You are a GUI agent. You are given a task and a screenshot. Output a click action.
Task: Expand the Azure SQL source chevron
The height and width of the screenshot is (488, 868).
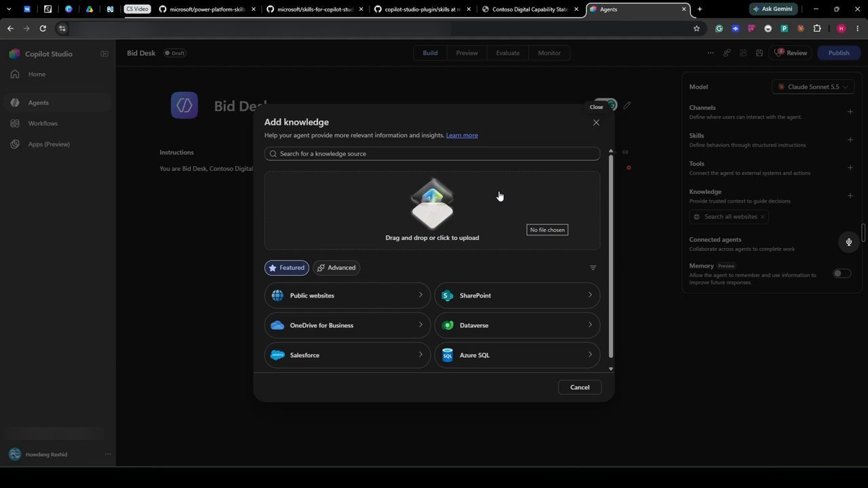click(x=590, y=355)
